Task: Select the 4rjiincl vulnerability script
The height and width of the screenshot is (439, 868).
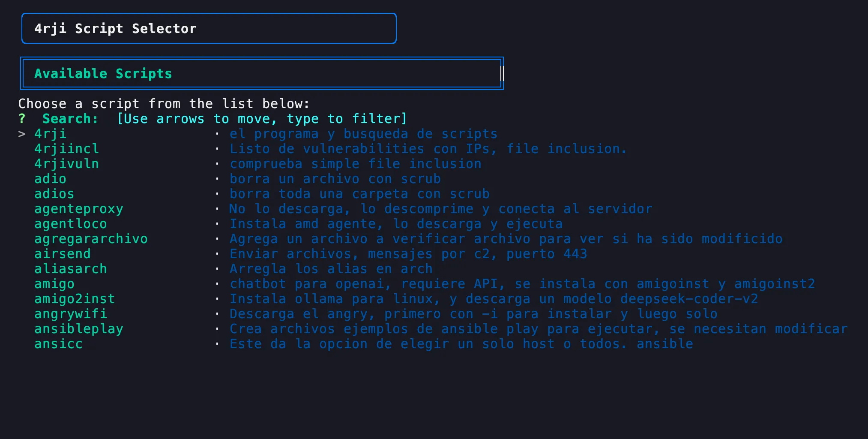Action: click(x=66, y=148)
